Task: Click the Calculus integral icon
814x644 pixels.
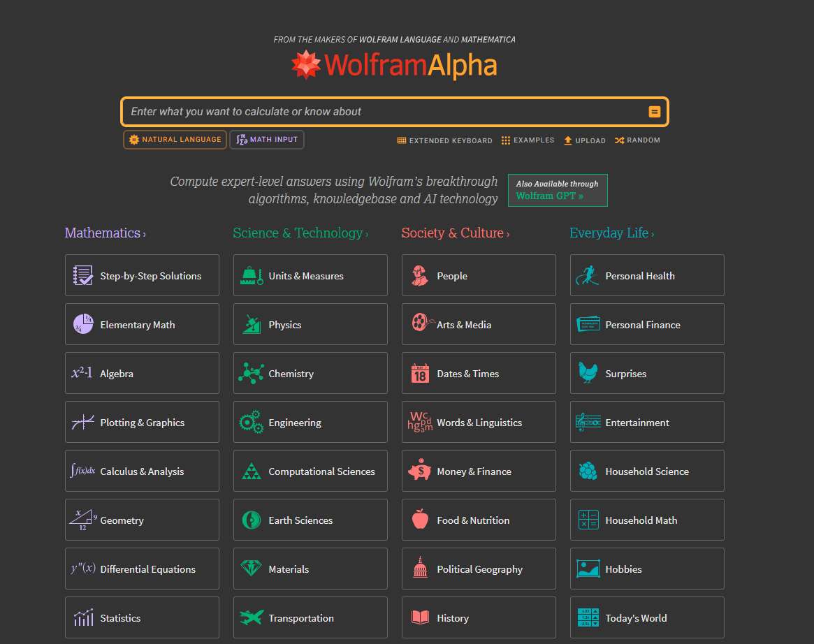Action: click(82, 471)
